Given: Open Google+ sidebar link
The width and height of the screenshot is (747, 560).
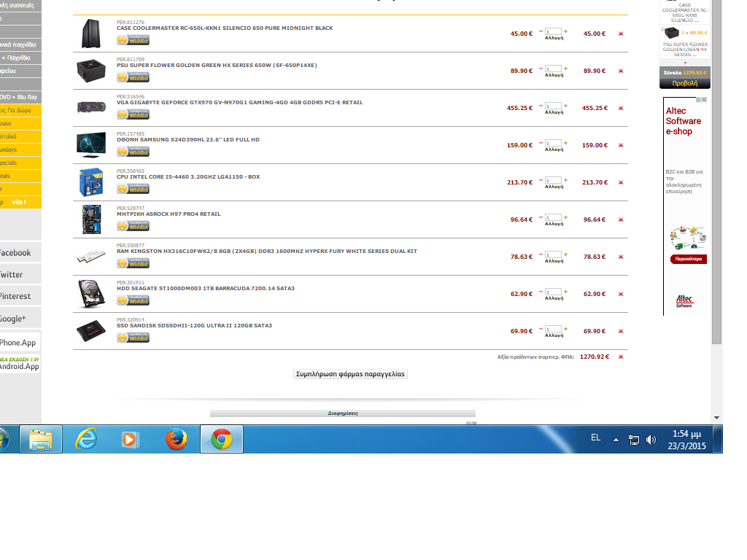Looking at the screenshot, I should click(20, 318).
